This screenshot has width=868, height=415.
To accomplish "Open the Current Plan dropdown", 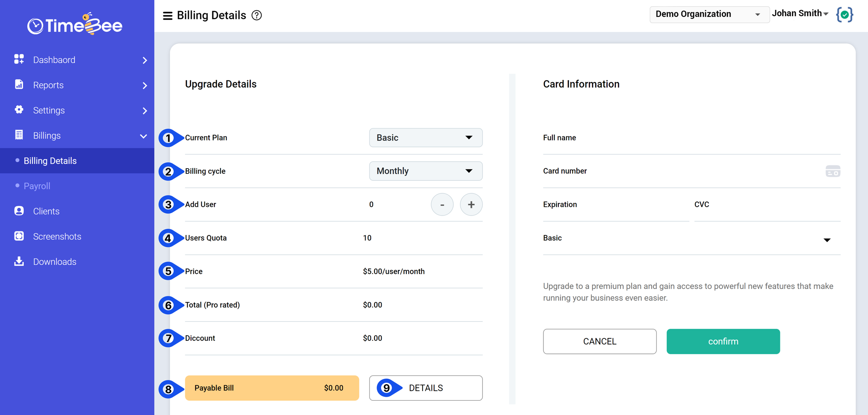I will click(x=425, y=138).
